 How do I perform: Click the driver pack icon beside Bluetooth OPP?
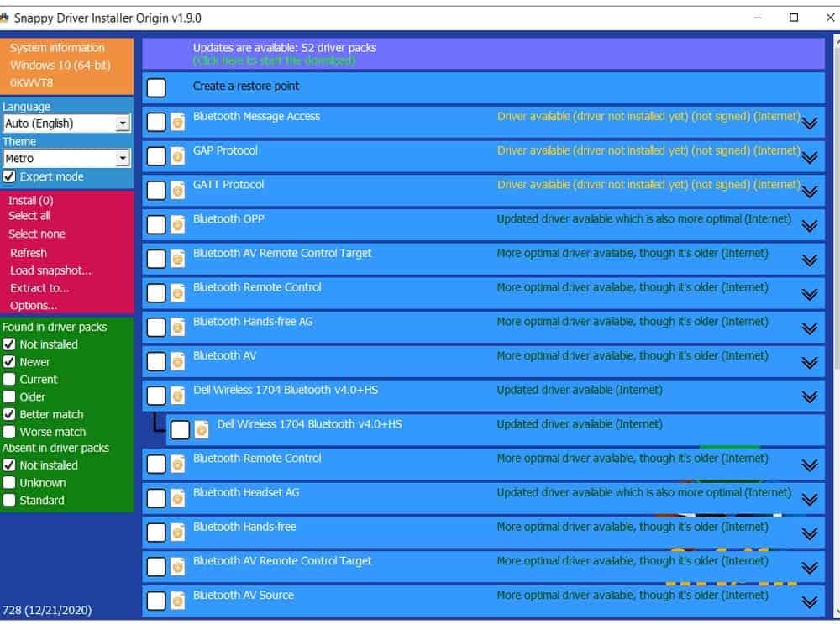(x=178, y=225)
